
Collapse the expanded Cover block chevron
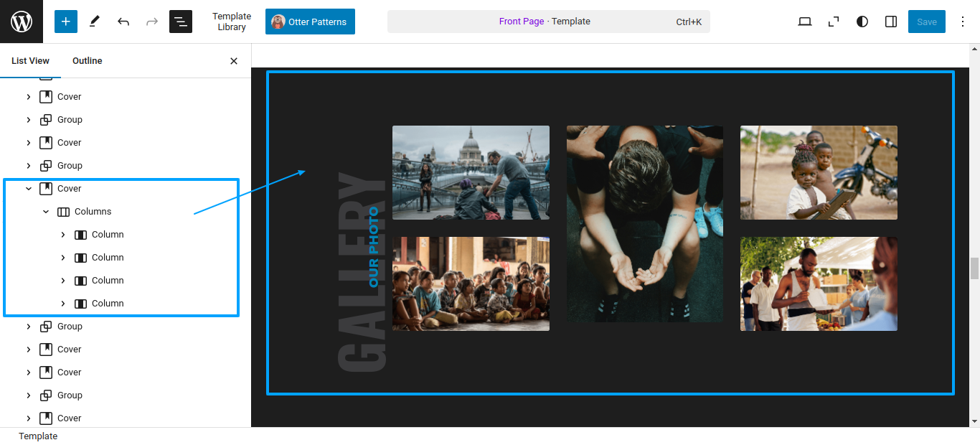(29, 189)
